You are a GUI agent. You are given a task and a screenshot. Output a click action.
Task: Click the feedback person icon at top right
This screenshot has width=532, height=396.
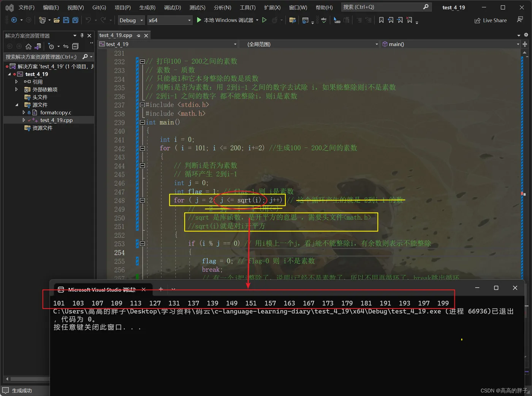coord(520,20)
